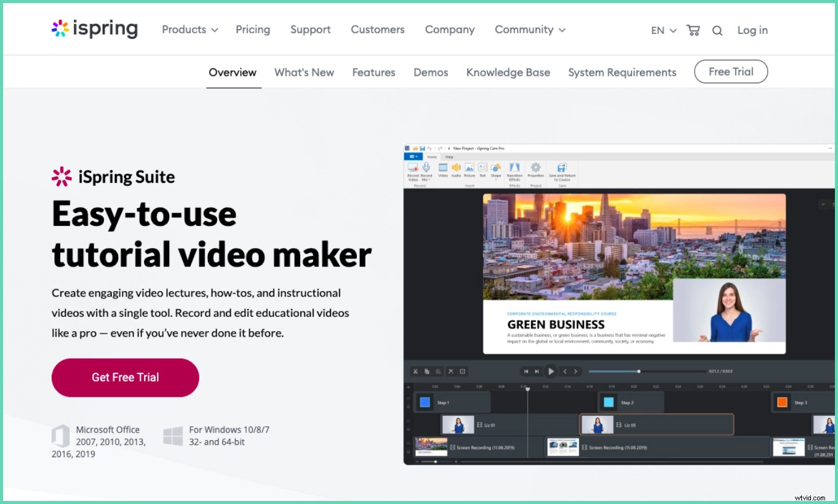838x504 pixels.
Task: Open the site search
Action: [717, 30]
